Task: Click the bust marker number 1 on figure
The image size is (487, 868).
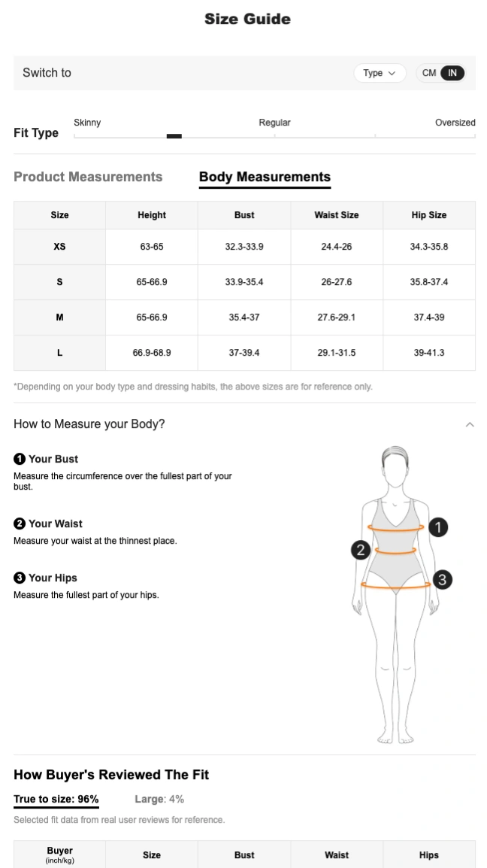Action: coord(438,527)
